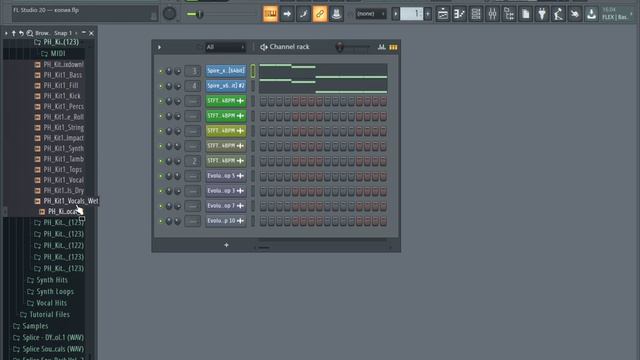The width and height of the screenshot is (640, 360).
Task: Expand the Vocal Hits folder
Action: point(47,303)
